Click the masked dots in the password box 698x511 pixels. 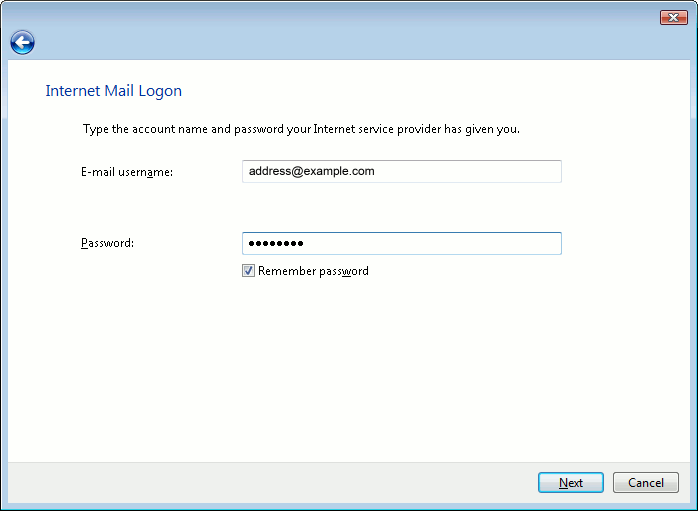pos(276,243)
